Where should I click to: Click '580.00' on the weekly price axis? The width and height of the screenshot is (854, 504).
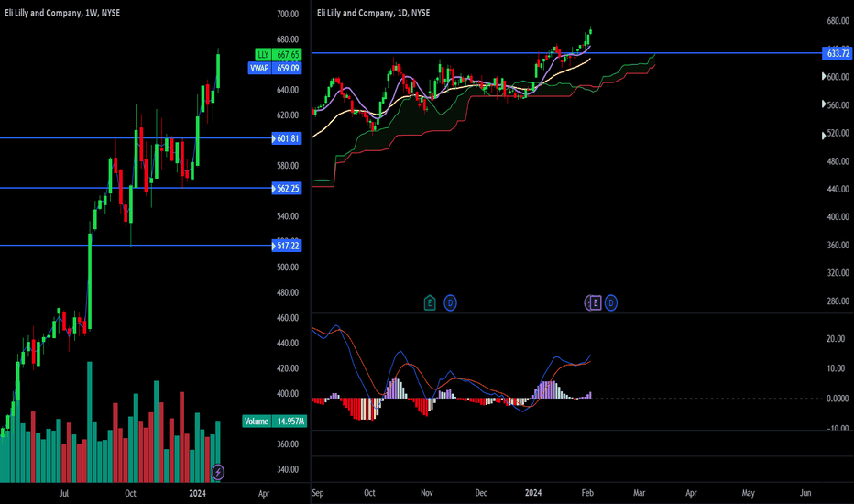[x=288, y=166]
